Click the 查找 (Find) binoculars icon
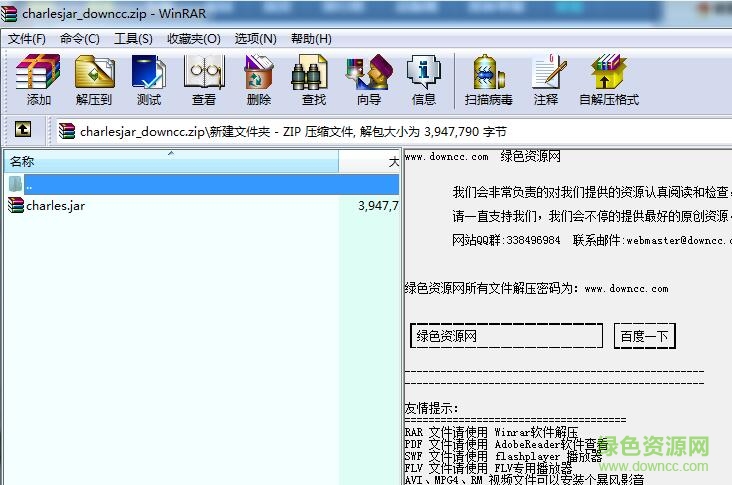The height and width of the screenshot is (485, 732). tap(309, 72)
